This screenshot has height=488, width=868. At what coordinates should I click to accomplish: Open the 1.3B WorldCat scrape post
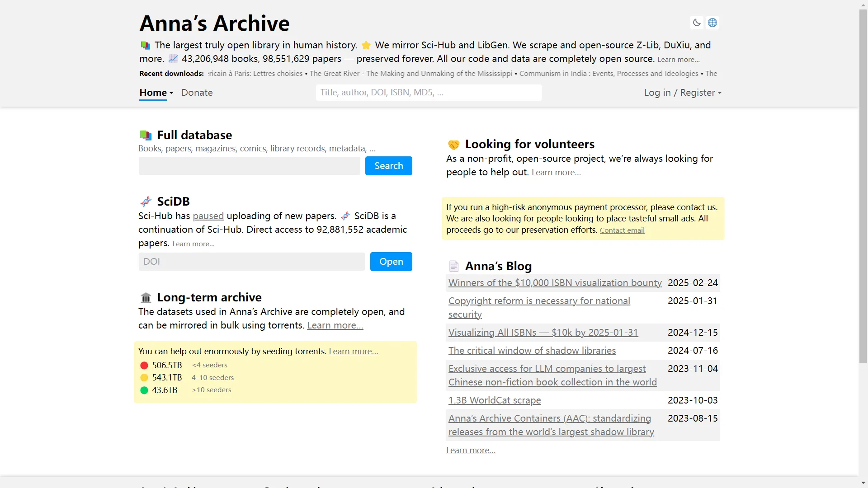494,400
